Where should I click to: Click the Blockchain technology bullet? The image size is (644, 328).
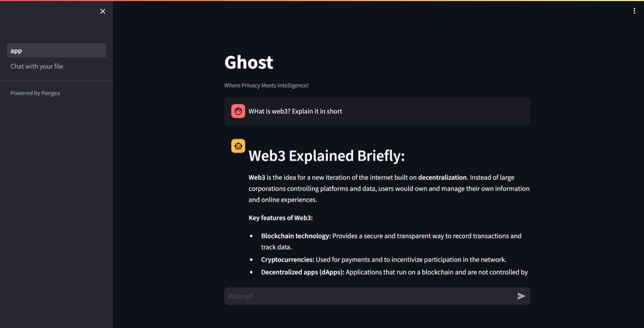(x=391, y=242)
